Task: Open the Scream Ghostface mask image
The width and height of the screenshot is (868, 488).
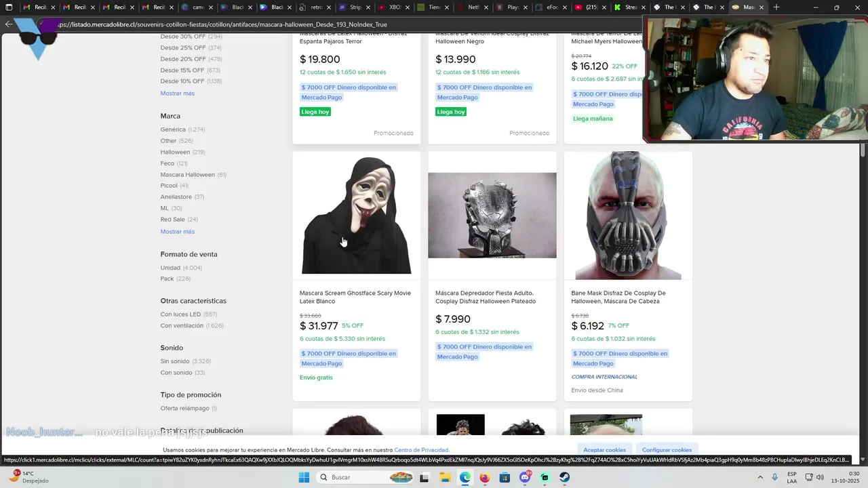Action: 356,216
